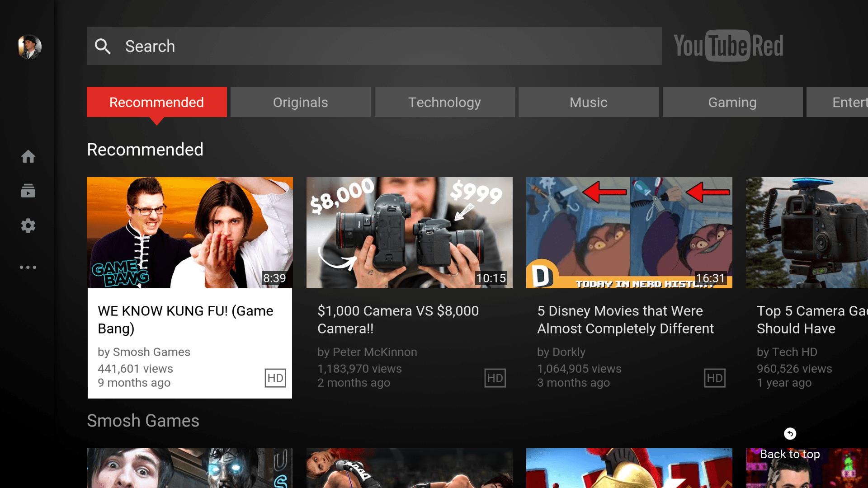Image resolution: width=868 pixels, height=488 pixels.
Task: Click the replay icon near bottom right
Action: pos(790,432)
